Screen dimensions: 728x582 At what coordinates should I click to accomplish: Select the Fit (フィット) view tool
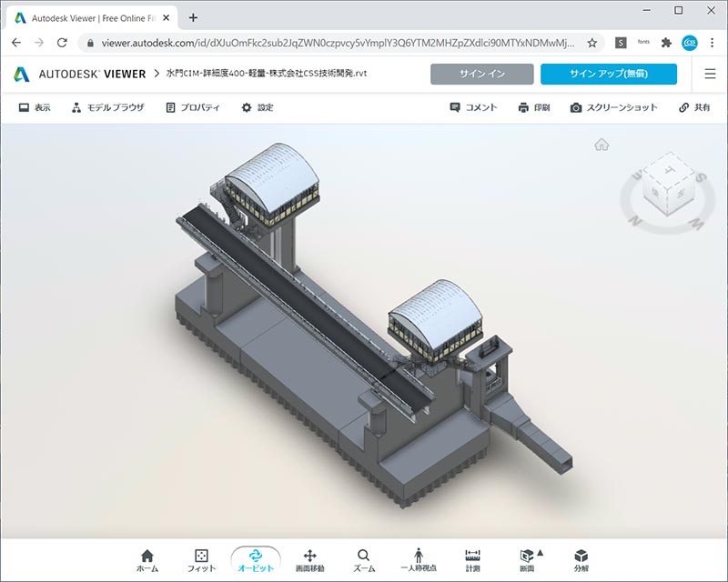(x=201, y=561)
